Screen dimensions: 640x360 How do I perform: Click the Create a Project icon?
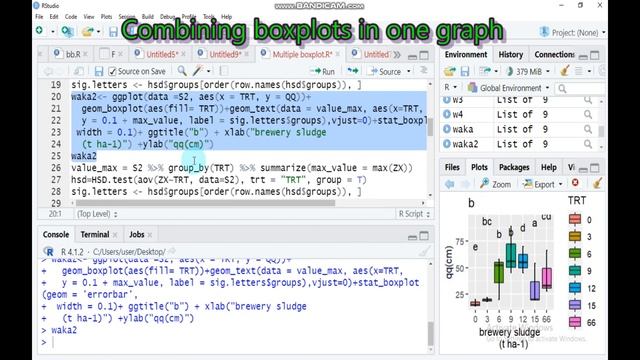pos(67,31)
